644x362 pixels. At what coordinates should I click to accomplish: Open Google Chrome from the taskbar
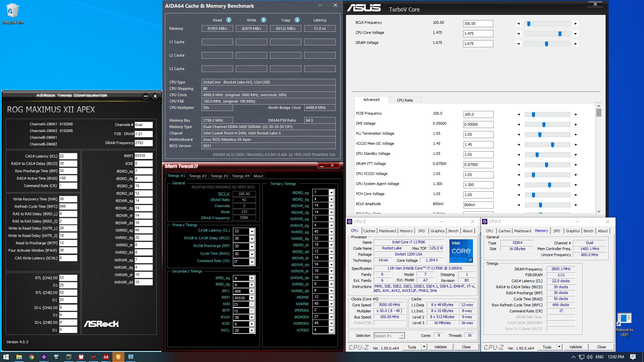click(31, 357)
